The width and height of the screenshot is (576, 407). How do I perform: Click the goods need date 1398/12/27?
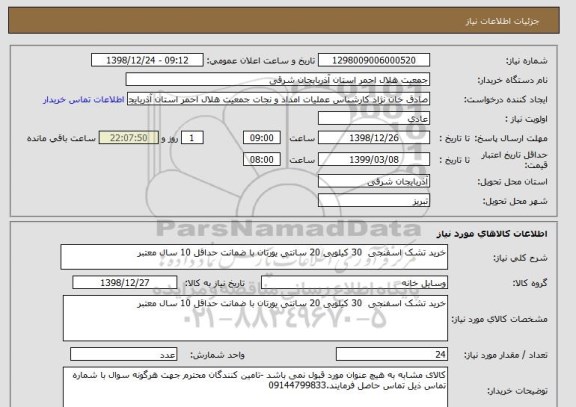point(125,283)
